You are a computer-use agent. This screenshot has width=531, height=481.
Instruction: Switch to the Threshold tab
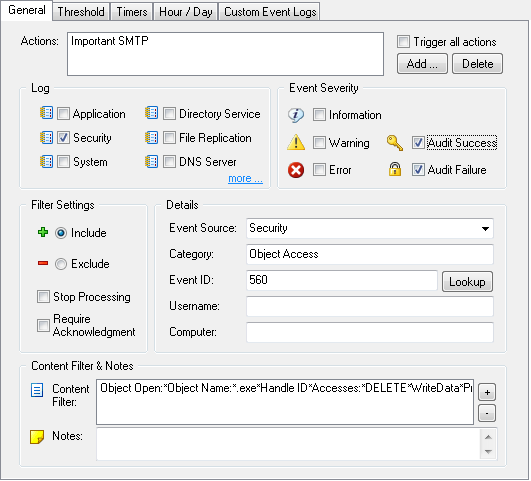[x=81, y=12]
